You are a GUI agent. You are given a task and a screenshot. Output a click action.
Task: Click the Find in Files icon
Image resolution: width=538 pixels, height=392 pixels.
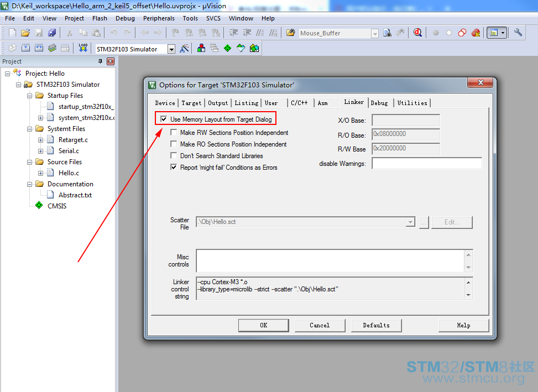pos(290,33)
